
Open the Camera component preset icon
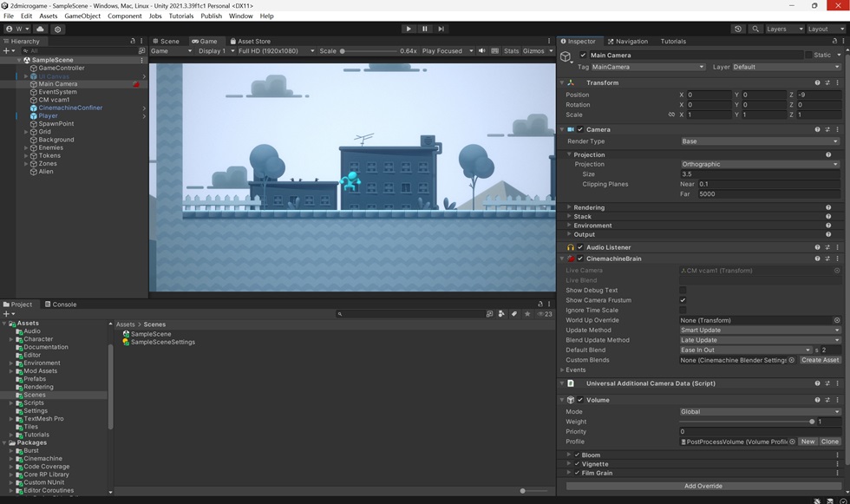tap(827, 129)
